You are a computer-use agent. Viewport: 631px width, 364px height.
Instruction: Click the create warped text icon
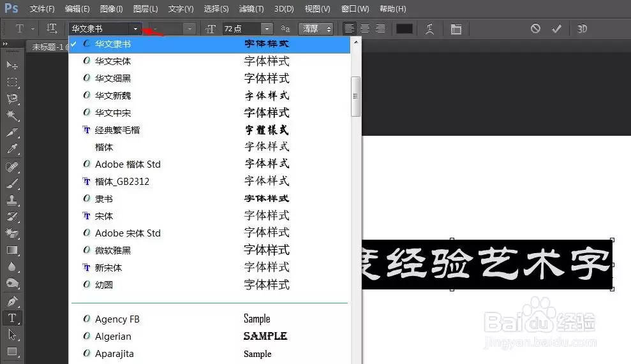pos(430,29)
